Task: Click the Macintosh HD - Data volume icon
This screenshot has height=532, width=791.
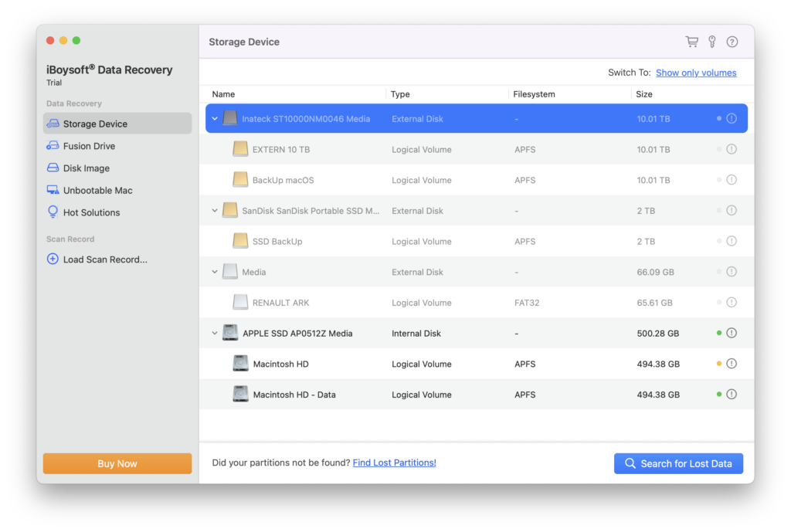Action: tap(241, 394)
